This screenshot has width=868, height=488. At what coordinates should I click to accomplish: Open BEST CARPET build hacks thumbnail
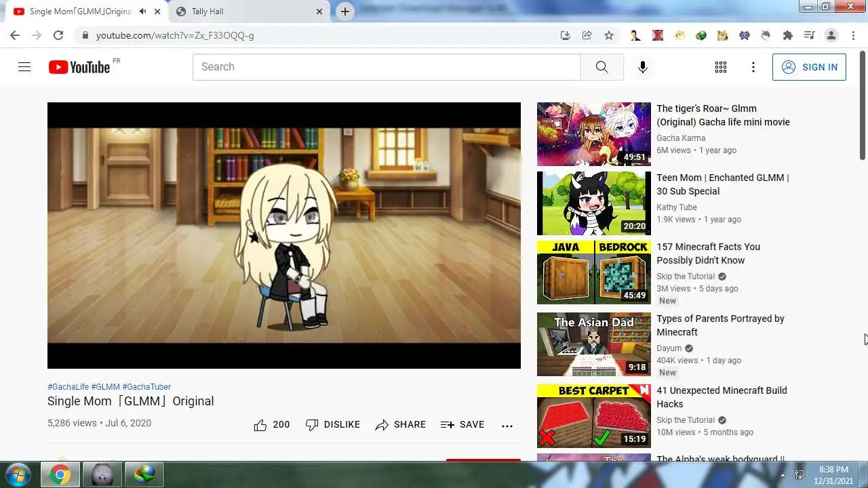pyautogui.click(x=594, y=416)
